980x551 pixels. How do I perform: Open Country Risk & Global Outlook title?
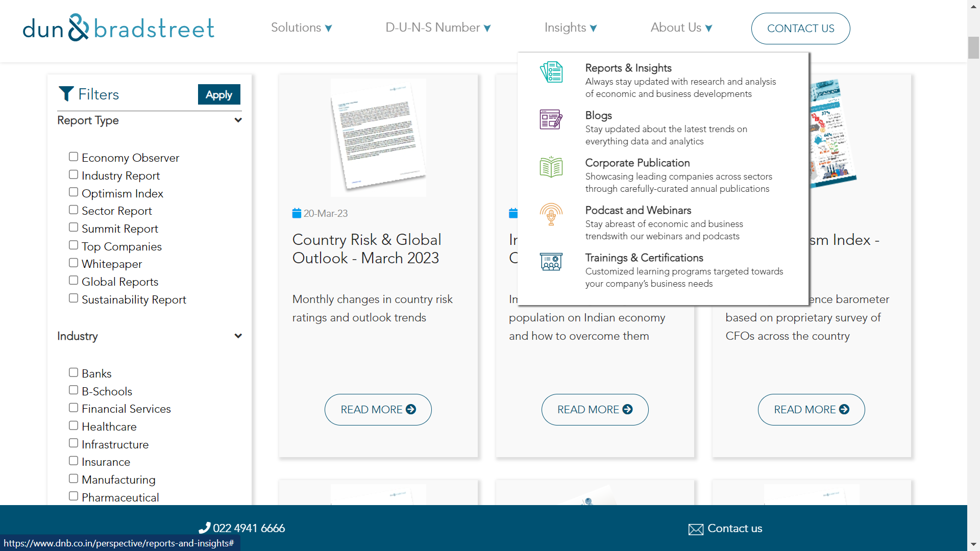[366, 249]
